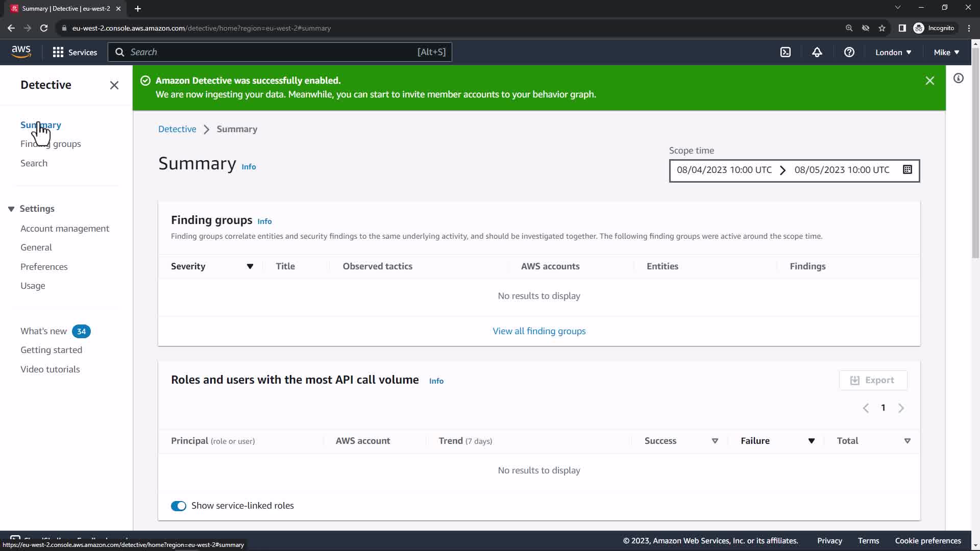
Task: Open Account management settings page
Action: (65, 229)
